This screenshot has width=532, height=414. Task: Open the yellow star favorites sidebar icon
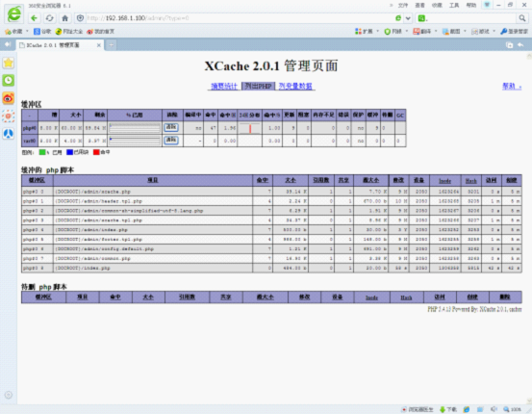tap(9, 63)
